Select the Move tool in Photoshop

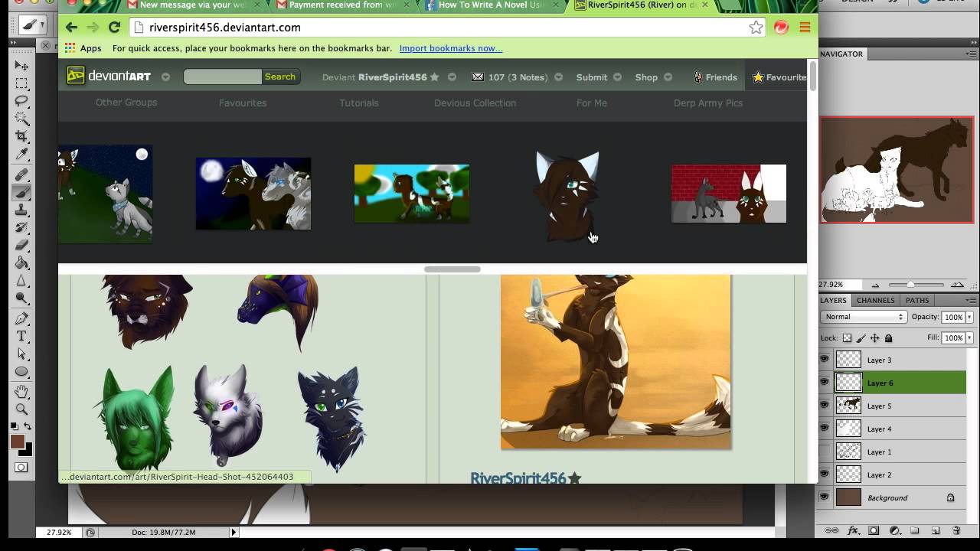pyautogui.click(x=21, y=66)
